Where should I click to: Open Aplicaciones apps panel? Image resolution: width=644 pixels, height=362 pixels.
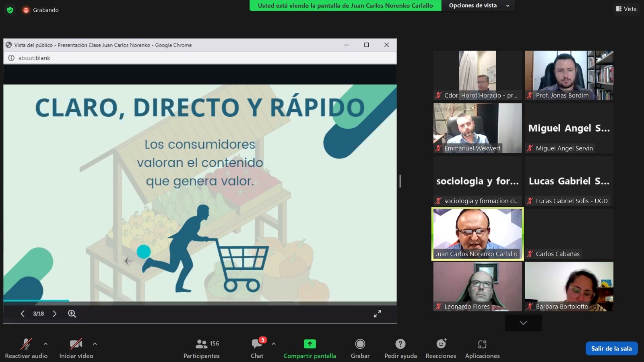(483, 348)
